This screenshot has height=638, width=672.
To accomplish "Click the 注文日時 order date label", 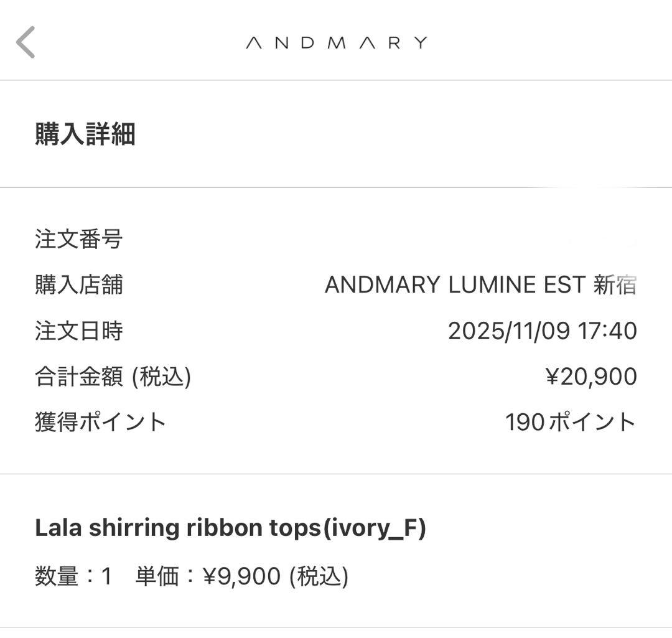I will click(78, 331).
